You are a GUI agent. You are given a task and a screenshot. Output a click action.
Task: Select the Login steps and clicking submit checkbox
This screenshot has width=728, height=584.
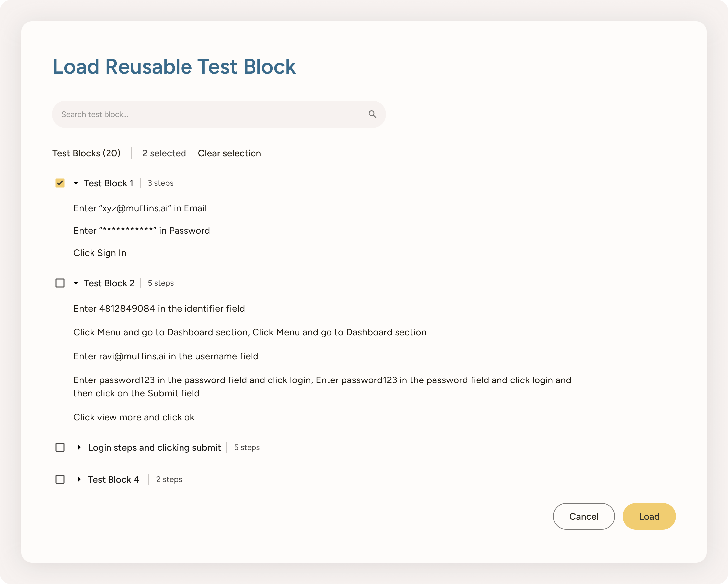click(60, 447)
